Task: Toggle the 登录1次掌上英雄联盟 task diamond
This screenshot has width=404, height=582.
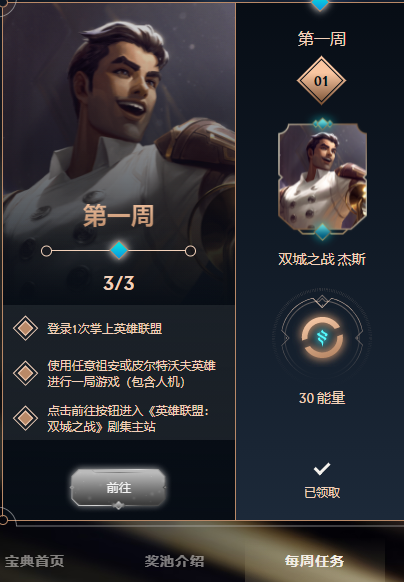Action: [x=25, y=328]
